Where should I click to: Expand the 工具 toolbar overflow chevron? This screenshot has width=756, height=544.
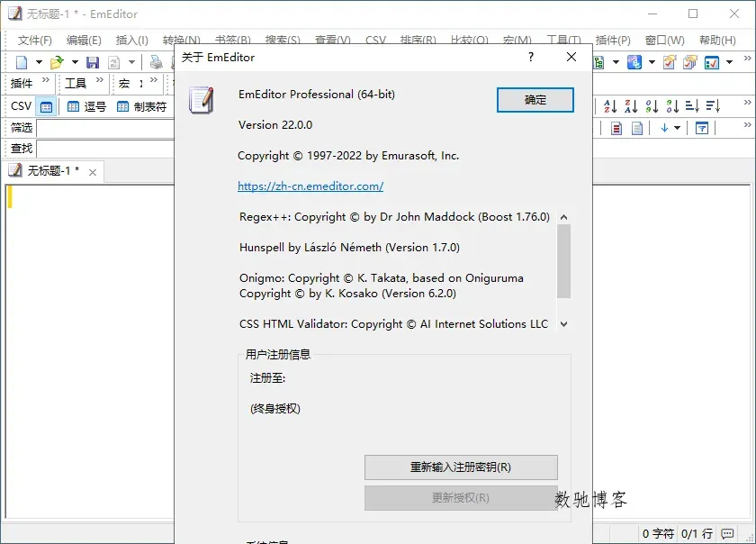pyautogui.click(x=100, y=79)
